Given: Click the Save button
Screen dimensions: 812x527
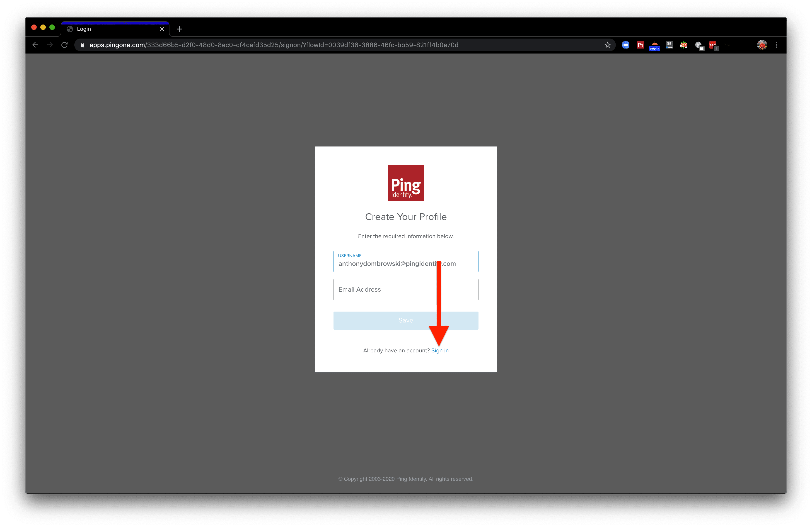Looking at the screenshot, I should (406, 320).
